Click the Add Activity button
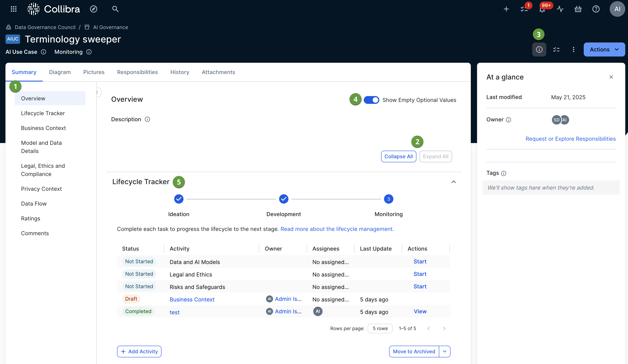Screen dimensions: 628x364 pos(139,351)
